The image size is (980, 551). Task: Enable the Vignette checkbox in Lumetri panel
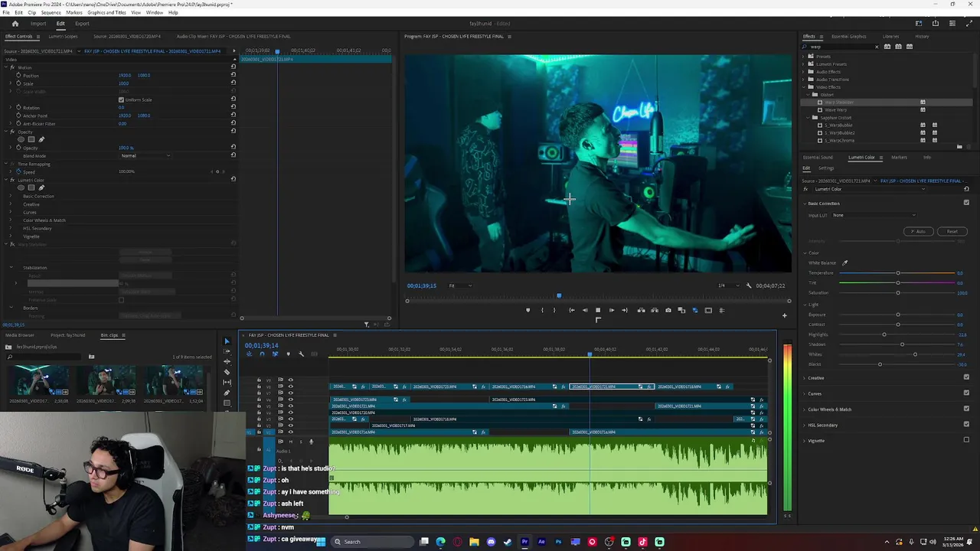point(966,440)
